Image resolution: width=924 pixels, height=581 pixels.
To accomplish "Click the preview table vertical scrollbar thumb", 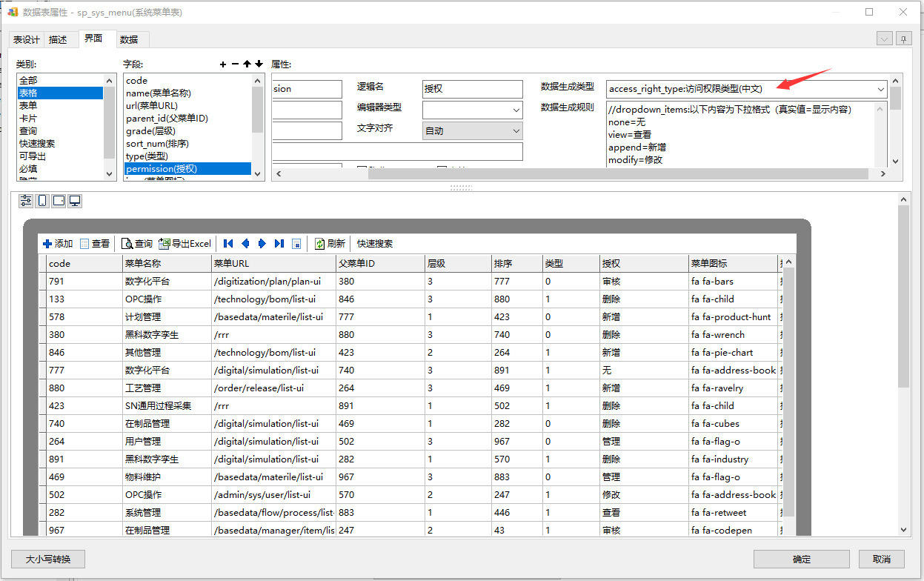I will (x=788, y=392).
